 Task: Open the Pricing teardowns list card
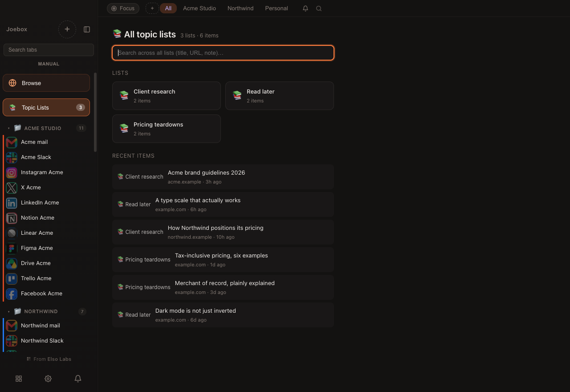(x=167, y=129)
